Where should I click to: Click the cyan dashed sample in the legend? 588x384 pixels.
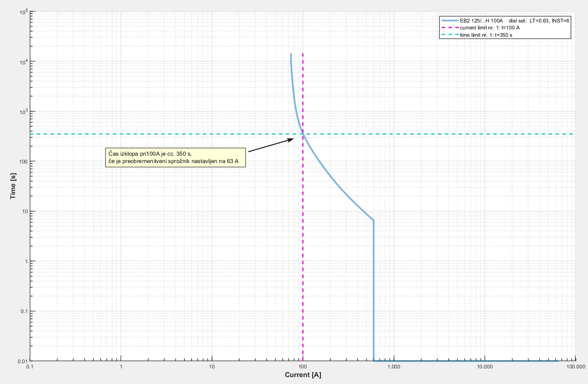click(x=448, y=34)
